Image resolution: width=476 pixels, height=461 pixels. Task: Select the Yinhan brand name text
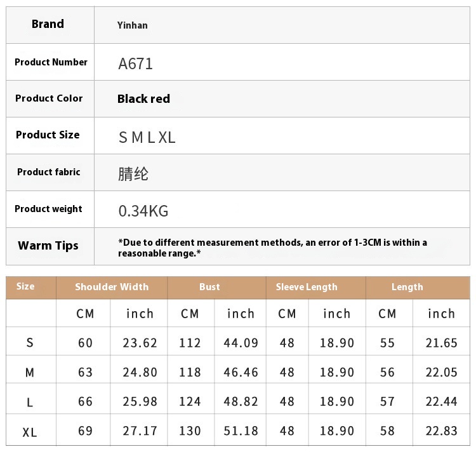pos(133,25)
